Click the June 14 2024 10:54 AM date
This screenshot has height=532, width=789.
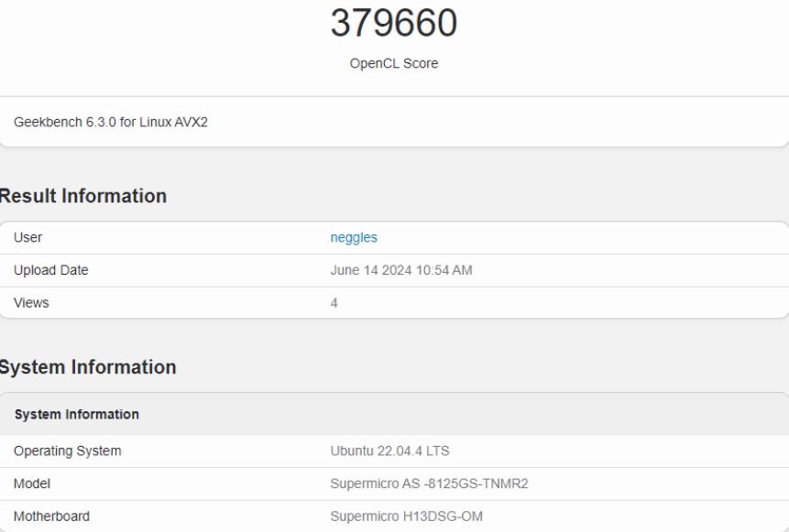(x=400, y=270)
